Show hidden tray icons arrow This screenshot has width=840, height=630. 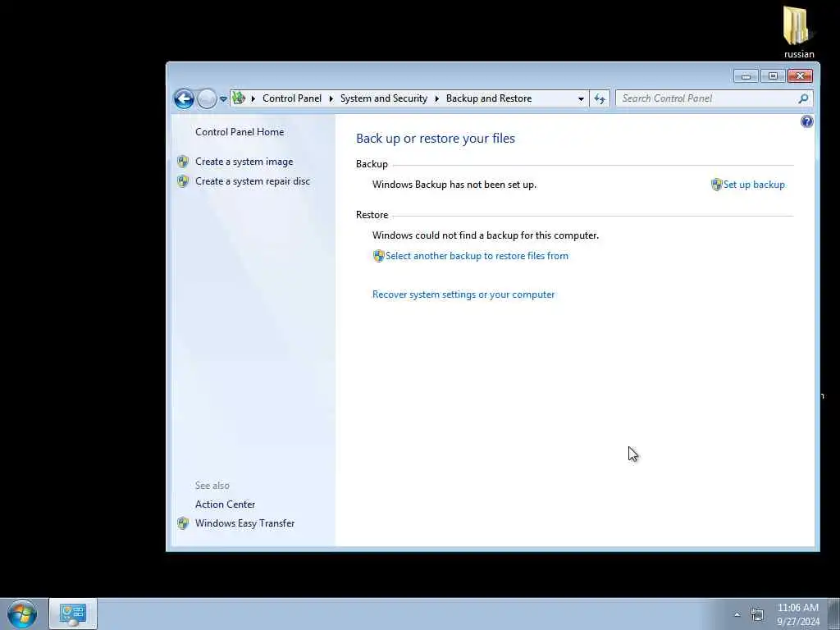click(737, 615)
